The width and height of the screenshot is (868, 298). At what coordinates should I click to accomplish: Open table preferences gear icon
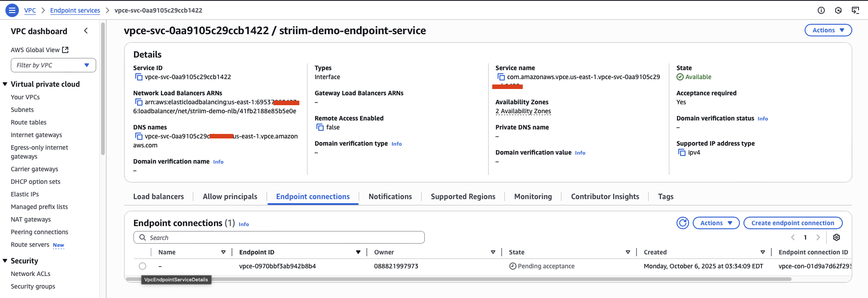(x=836, y=237)
